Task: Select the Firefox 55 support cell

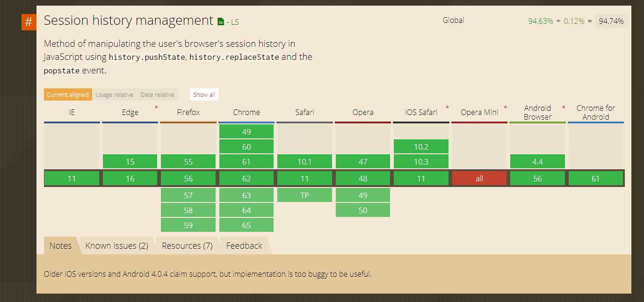Action: tap(188, 162)
